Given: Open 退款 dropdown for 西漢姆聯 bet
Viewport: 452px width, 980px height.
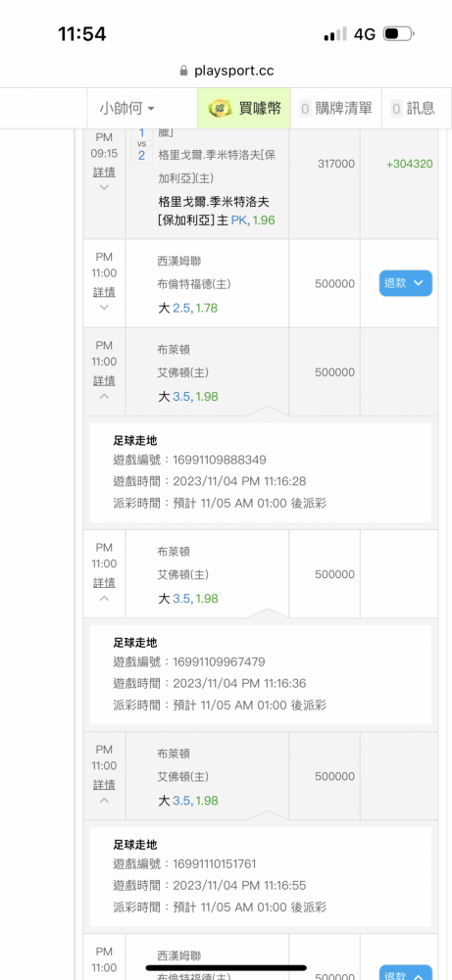Looking at the screenshot, I should coord(405,283).
